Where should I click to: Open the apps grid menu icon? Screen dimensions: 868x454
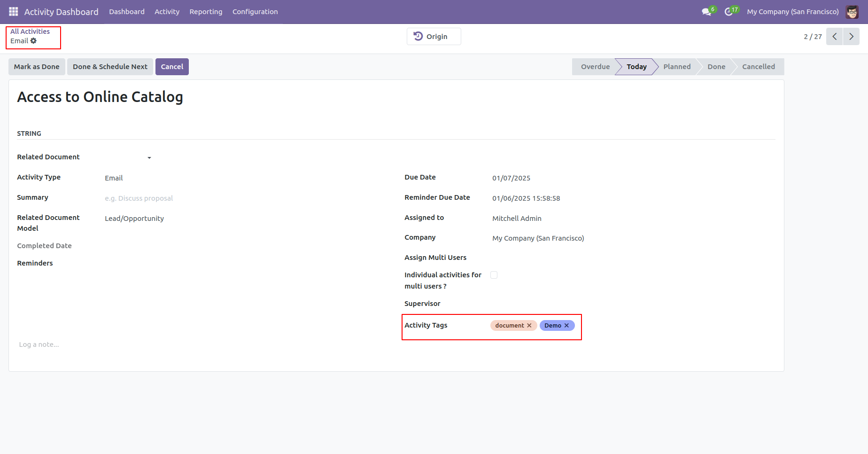click(13, 11)
